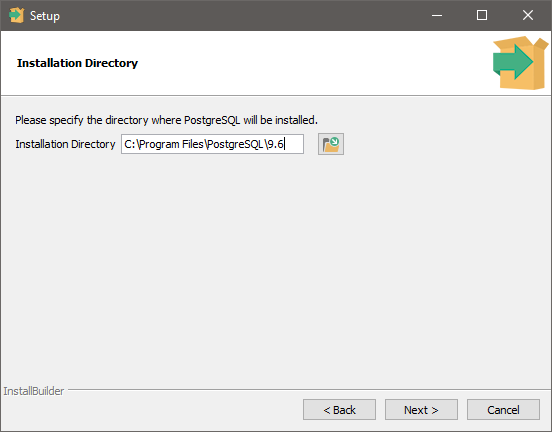This screenshot has width=552, height=432.
Task: Maximize the Setup window
Action: click(x=482, y=15)
